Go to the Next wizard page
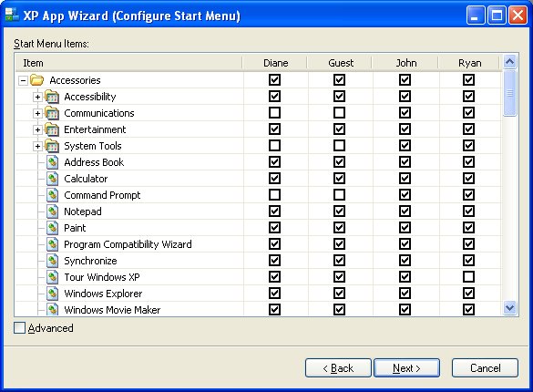The width and height of the screenshot is (533, 392). (406, 368)
